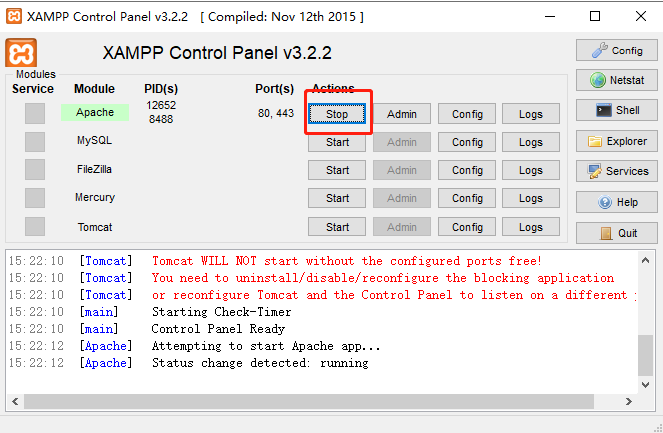Open Services via its icon
Image resolution: width=663 pixels, height=433 pixels.
617,171
